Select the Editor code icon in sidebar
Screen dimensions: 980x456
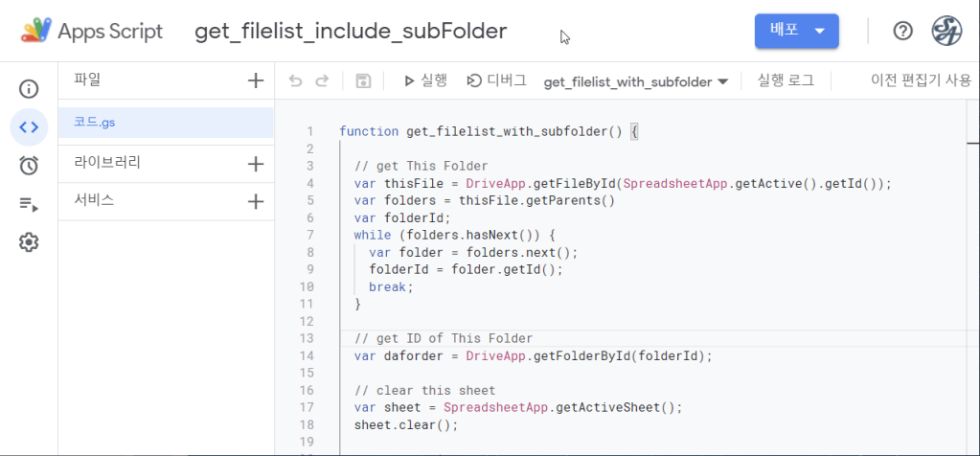[29, 127]
